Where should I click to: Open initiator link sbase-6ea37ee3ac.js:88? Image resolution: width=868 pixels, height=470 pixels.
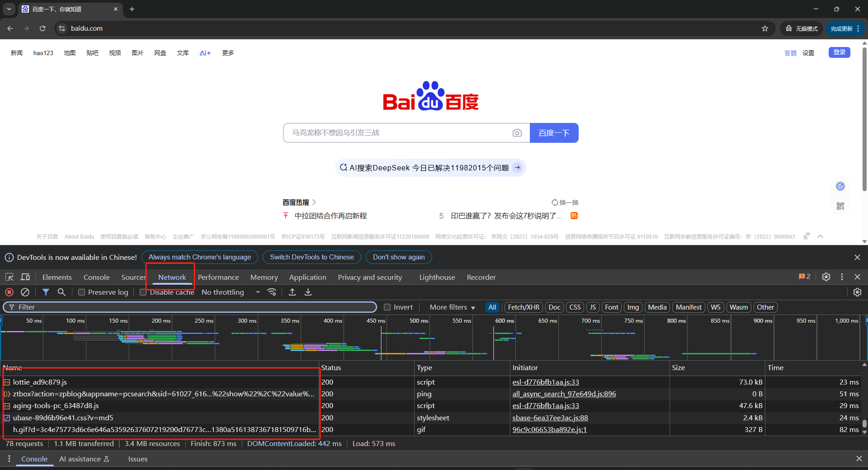(x=550, y=418)
